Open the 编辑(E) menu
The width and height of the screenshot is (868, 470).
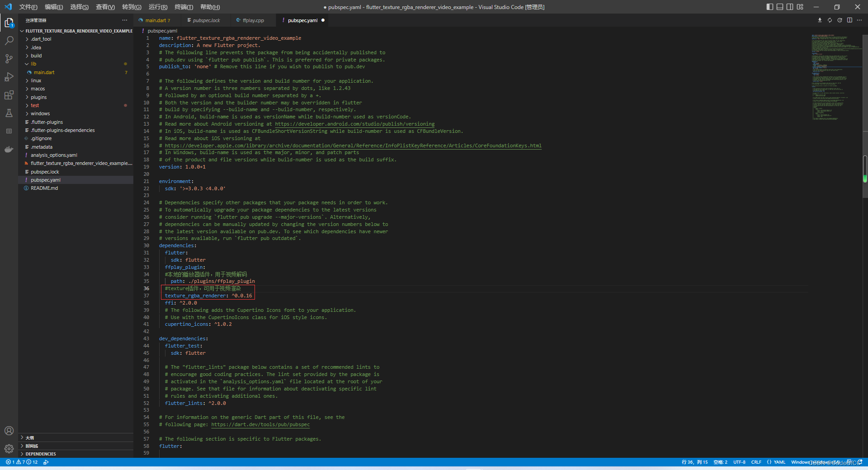click(x=54, y=7)
